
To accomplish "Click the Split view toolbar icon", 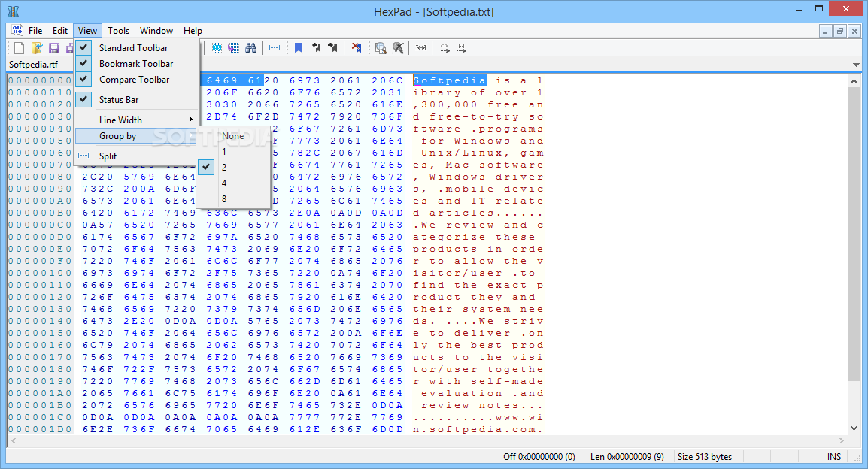I will [274, 48].
